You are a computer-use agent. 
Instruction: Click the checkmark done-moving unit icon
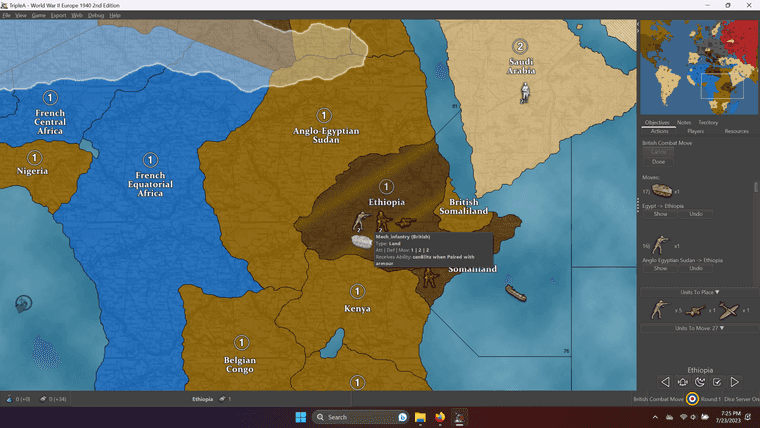717,382
